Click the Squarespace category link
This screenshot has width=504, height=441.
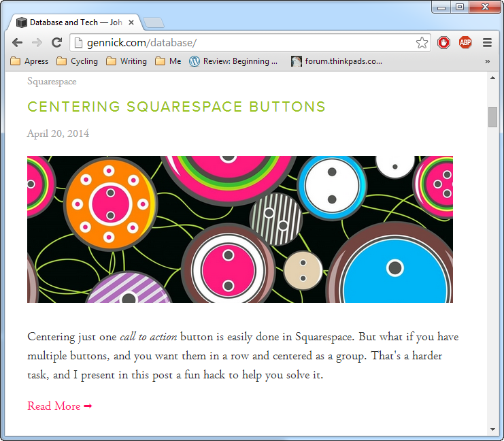pos(52,82)
